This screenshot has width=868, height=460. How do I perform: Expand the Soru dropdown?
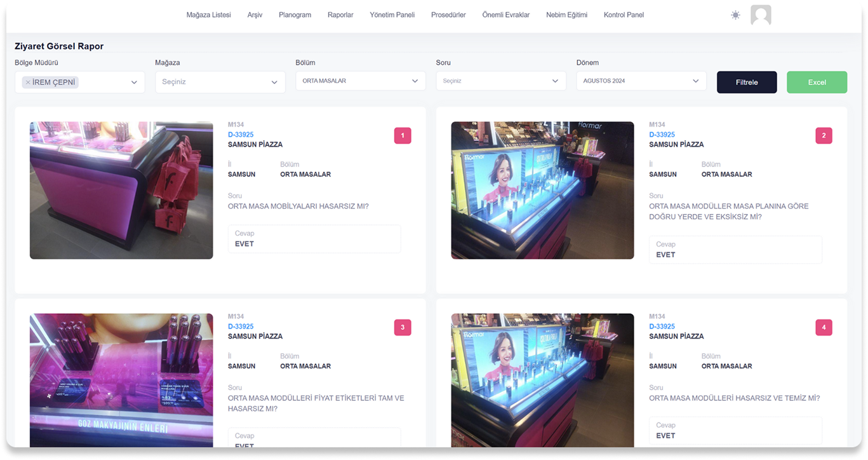501,81
